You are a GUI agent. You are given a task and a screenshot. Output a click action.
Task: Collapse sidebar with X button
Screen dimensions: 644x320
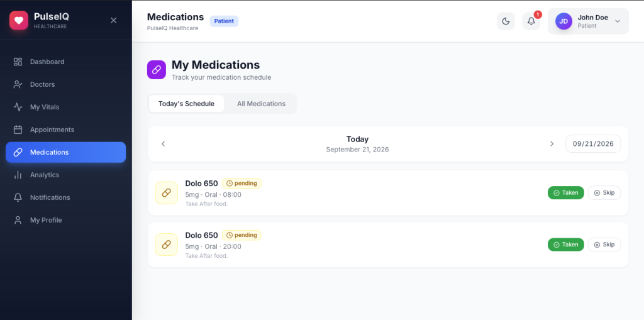114,20
